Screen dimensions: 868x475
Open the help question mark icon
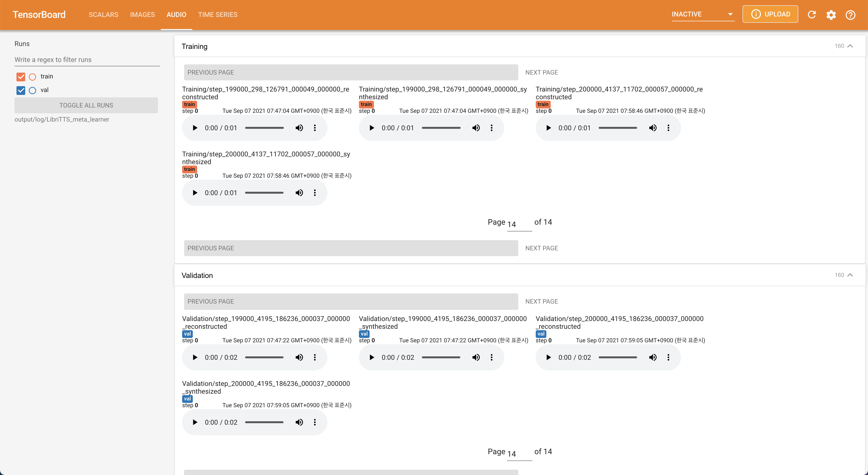tap(850, 15)
